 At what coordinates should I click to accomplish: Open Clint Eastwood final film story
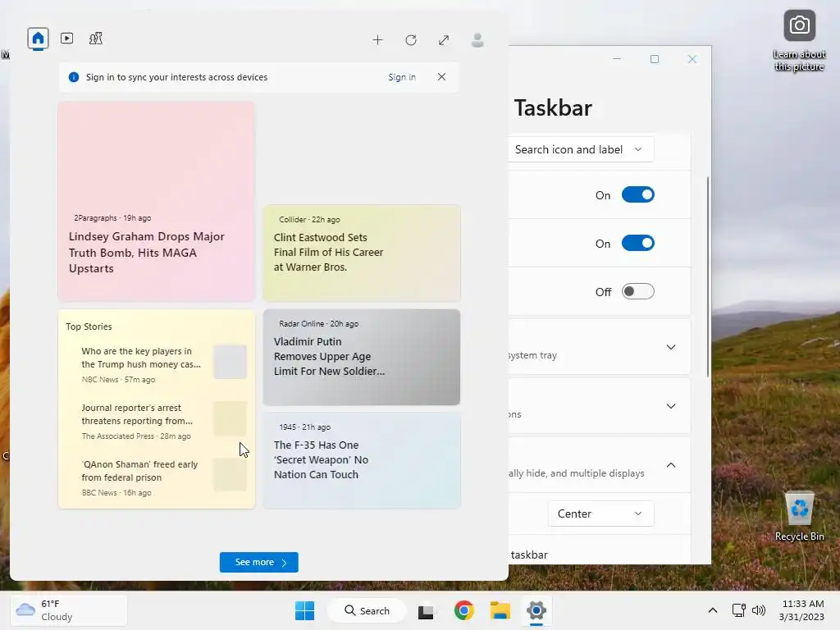[x=362, y=253]
